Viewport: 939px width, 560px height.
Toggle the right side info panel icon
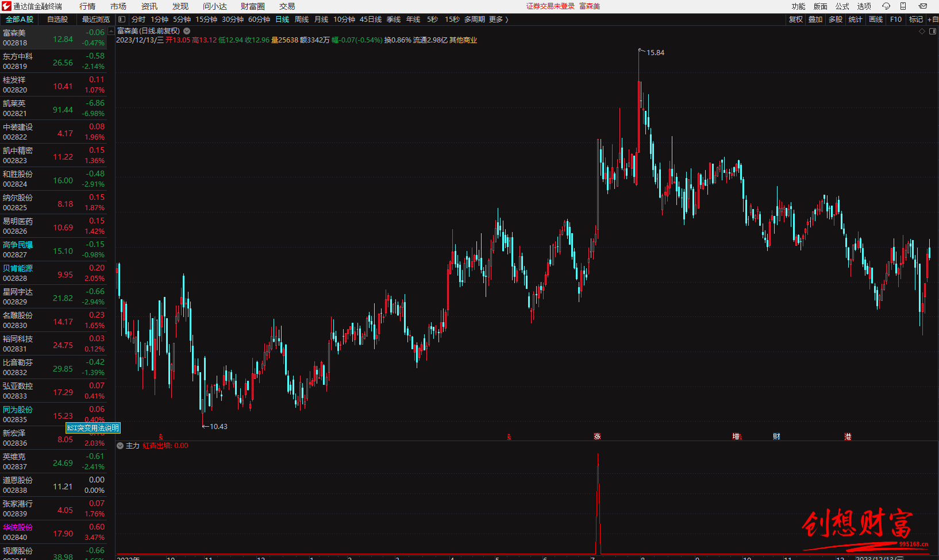(x=933, y=32)
